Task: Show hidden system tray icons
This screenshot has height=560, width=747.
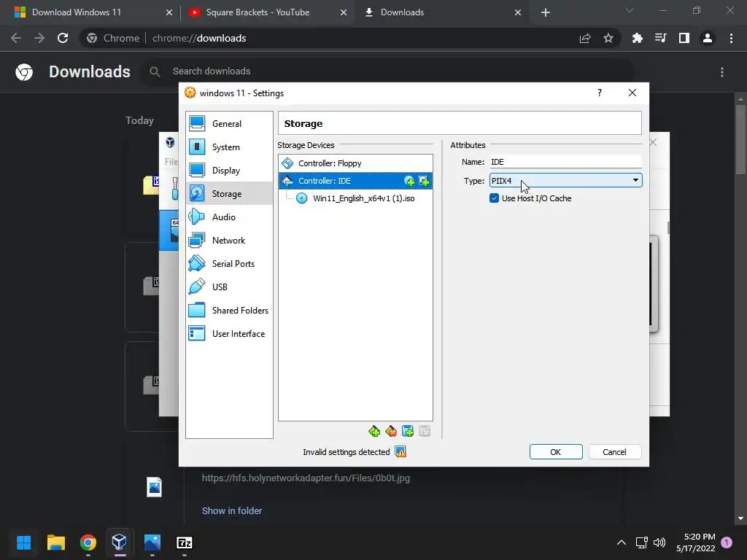Action: [622, 542]
